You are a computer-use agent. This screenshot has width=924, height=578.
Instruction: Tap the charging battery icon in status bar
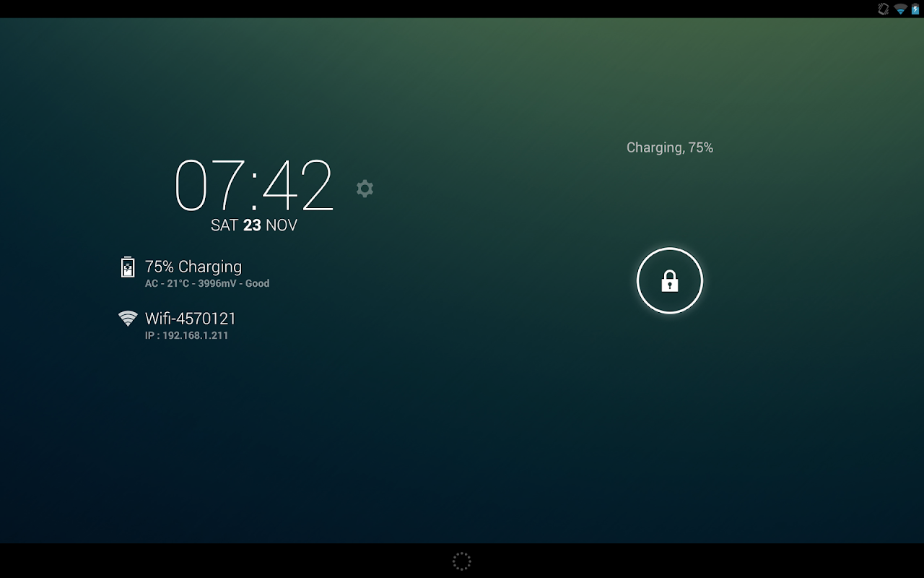tap(915, 9)
